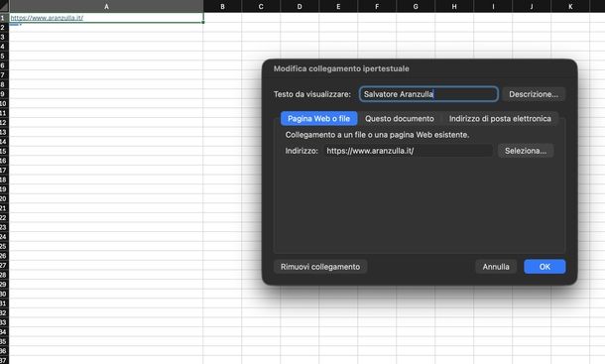Viewport: 605px width, 364px height.
Task: Click the Testo da visualizzare text field
Action: 428,94
